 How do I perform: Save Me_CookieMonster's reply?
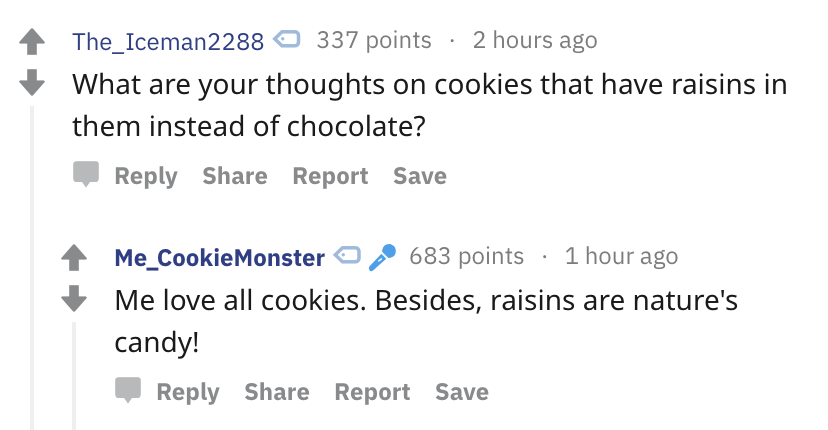(462, 392)
